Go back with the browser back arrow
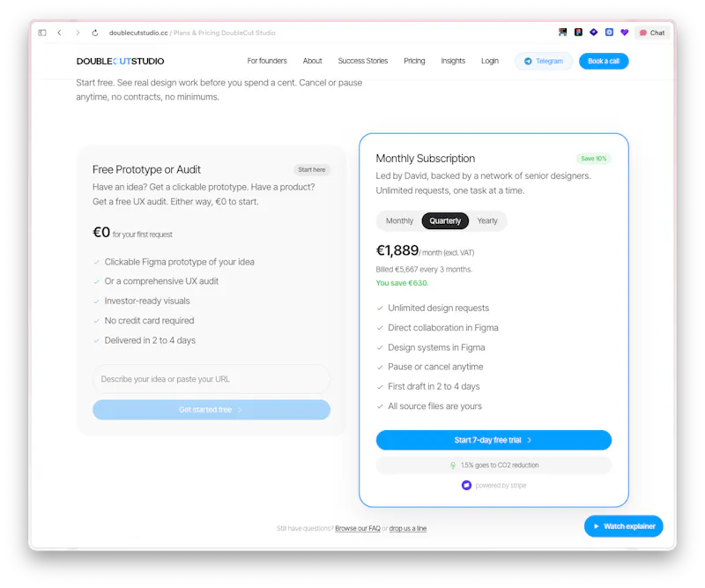 tap(59, 33)
